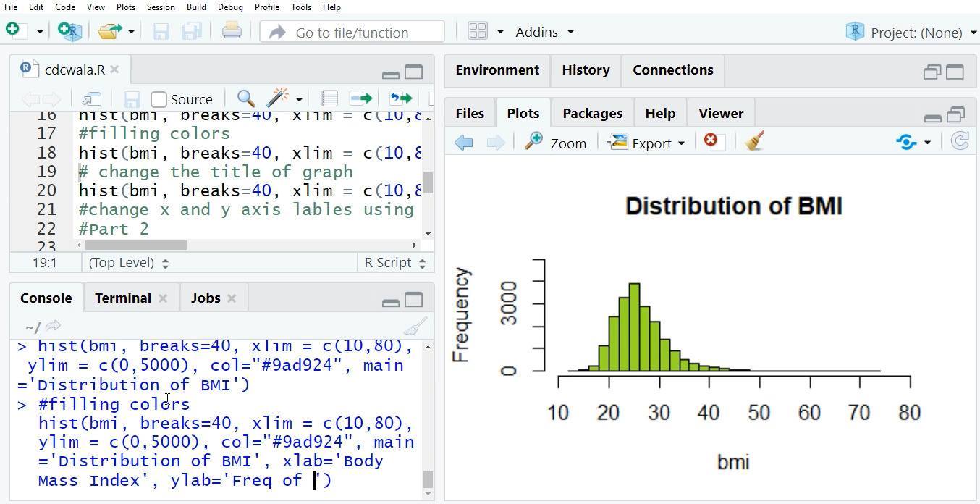Image resolution: width=980 pixels, height=504 pixels.
Task: Click the clear console broom icon
Action: (x=415, y=327)
